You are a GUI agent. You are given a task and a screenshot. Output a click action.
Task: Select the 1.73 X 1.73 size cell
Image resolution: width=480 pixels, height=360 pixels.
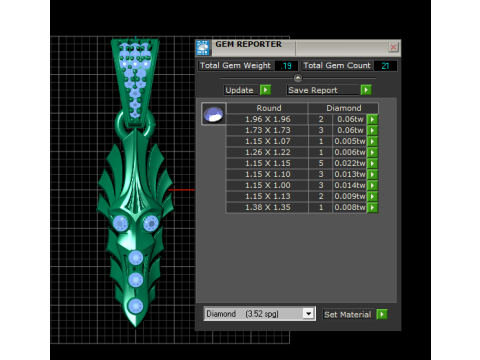pyautogui.click(x=267, y=130)
